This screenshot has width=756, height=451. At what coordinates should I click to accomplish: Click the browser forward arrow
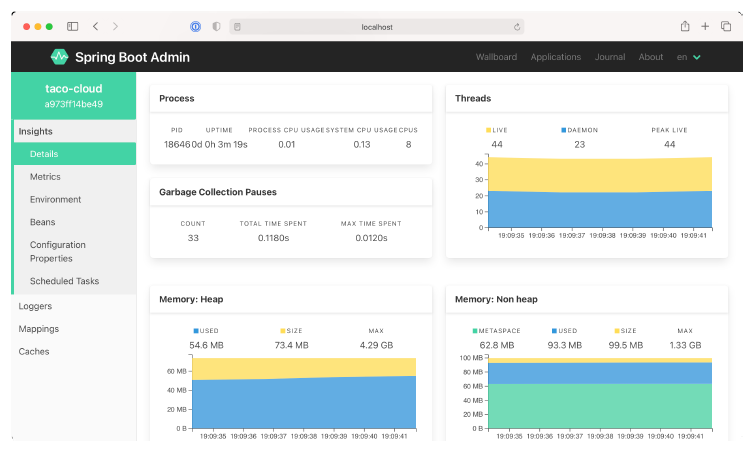point(115,26)
